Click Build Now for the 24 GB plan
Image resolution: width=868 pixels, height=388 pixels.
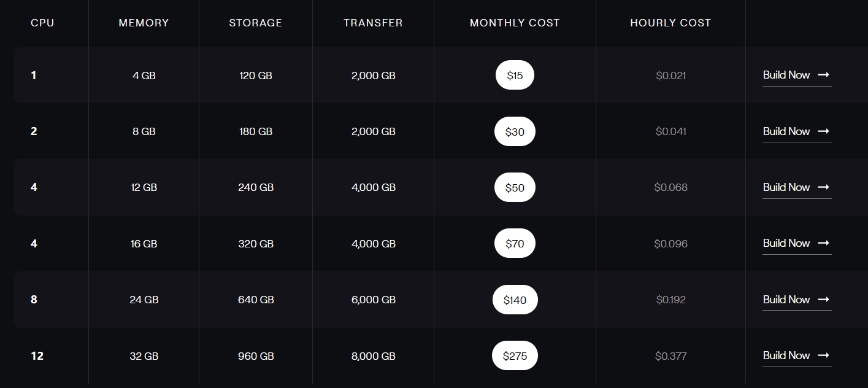point(786,300)
